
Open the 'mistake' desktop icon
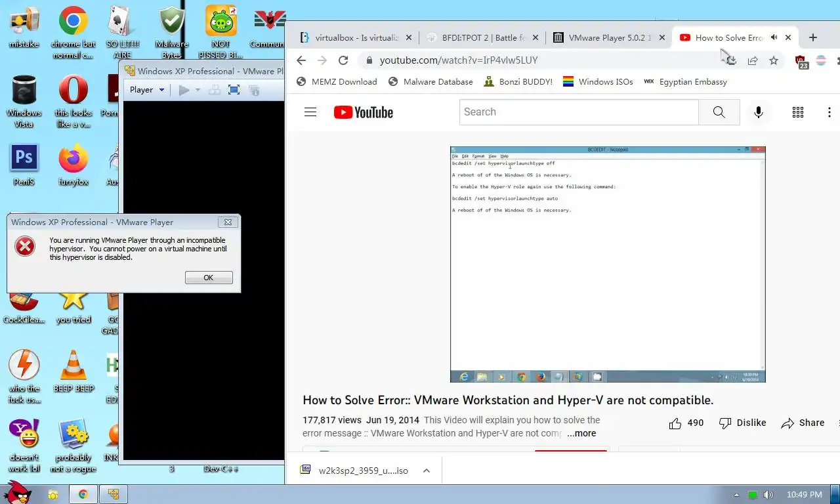pyautogui.click(x=24, y=28)
